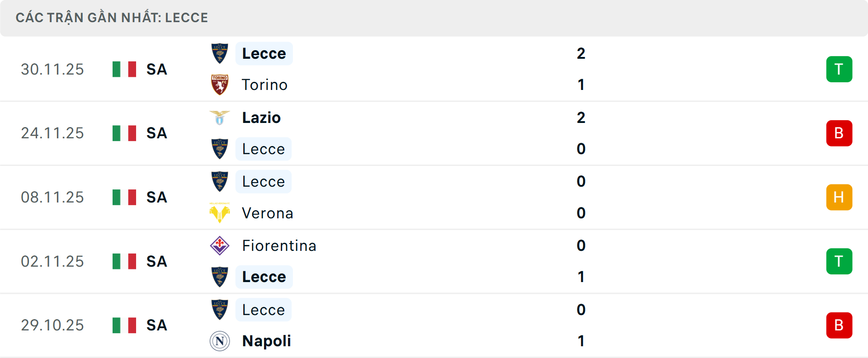Click red B badge for Lazio match
Image resolution: width=868 pixels, height=358 pixels.
(x=839, y=133)
